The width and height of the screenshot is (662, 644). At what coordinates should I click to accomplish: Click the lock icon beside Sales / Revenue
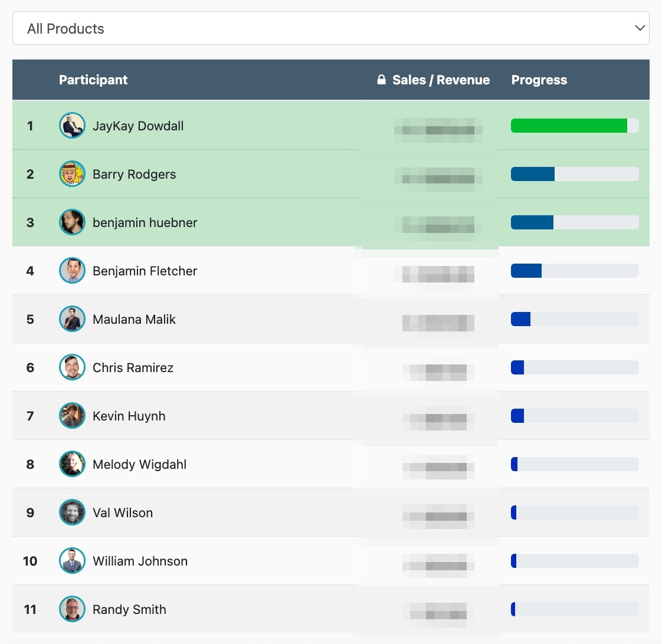point(381,80)
